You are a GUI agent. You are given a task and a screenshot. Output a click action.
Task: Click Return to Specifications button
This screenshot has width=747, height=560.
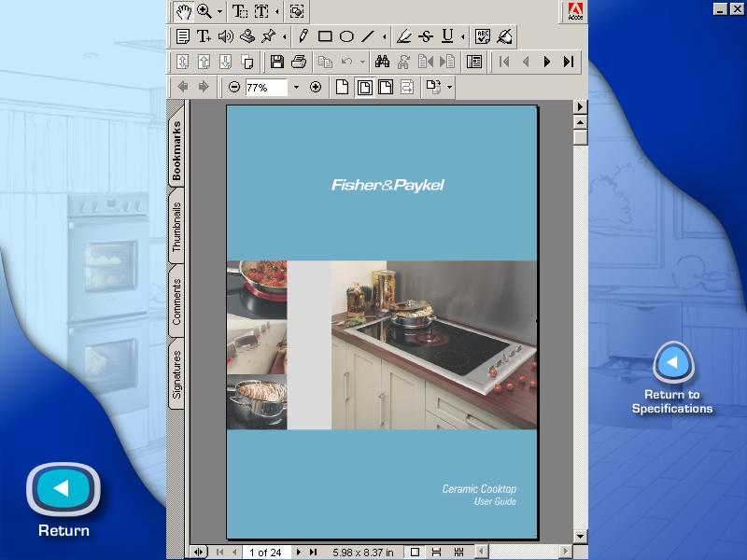tap(673, 363)
